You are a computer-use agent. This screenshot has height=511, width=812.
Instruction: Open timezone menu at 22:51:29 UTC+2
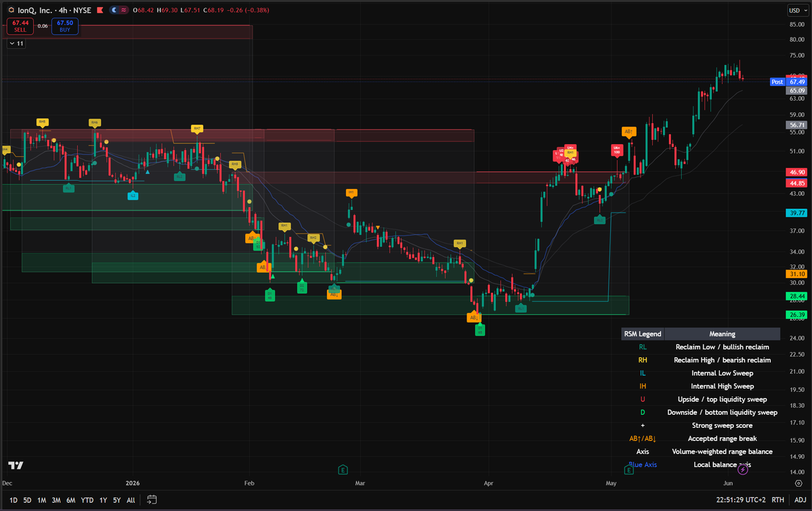click(740, 500)
